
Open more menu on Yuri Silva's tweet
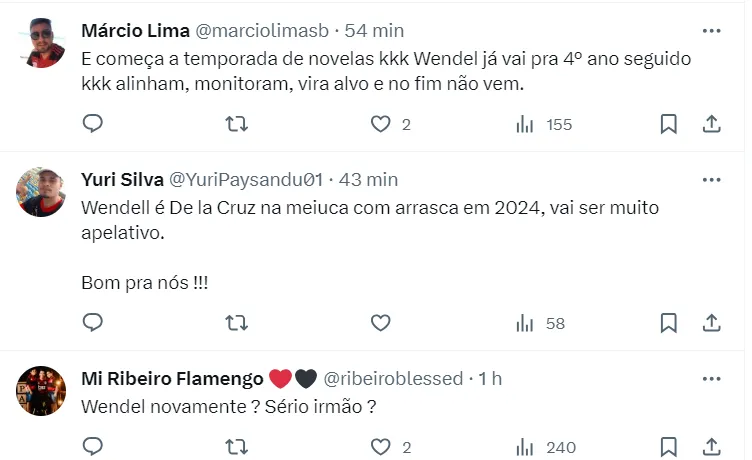coord(711,180)
